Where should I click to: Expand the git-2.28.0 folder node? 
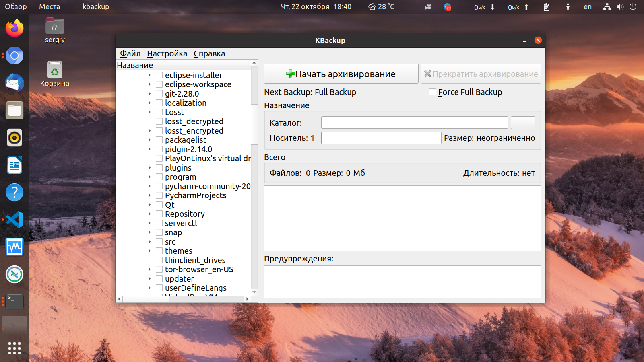click(x=150, y=94)
